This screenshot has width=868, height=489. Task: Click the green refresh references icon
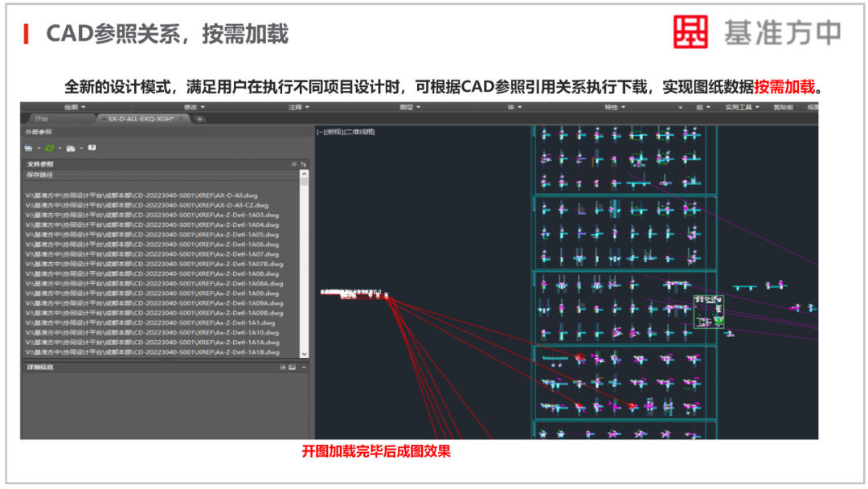click(x=50, y=148)
